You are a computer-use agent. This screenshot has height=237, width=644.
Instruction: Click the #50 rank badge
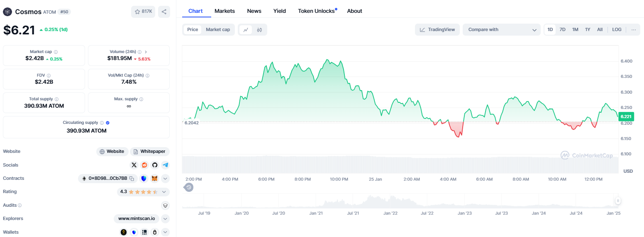coord(63,12)
